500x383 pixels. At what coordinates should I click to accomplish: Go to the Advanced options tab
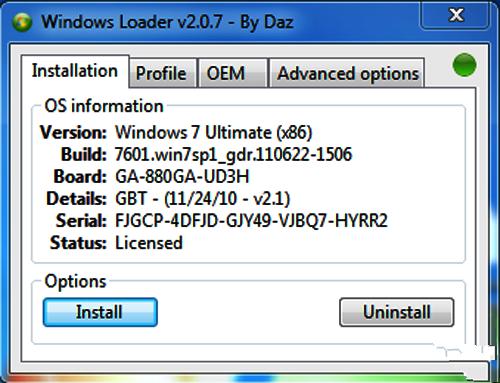tap(347, 73)
